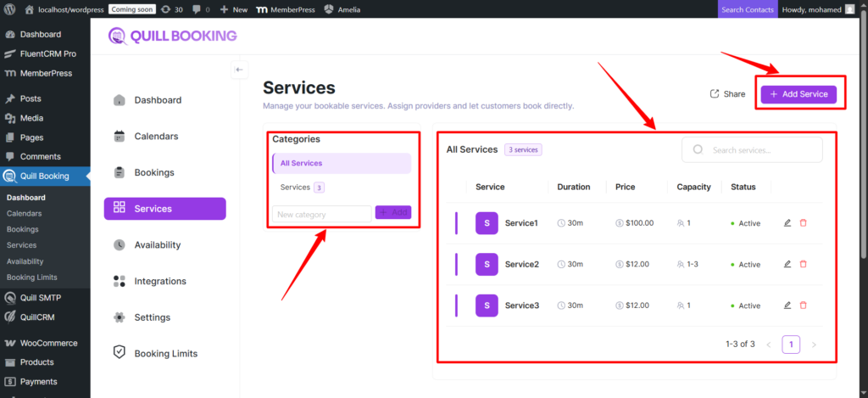868x398 pixels.
Task: Delete Service2 using its trash icon
Action: [804, 264]
